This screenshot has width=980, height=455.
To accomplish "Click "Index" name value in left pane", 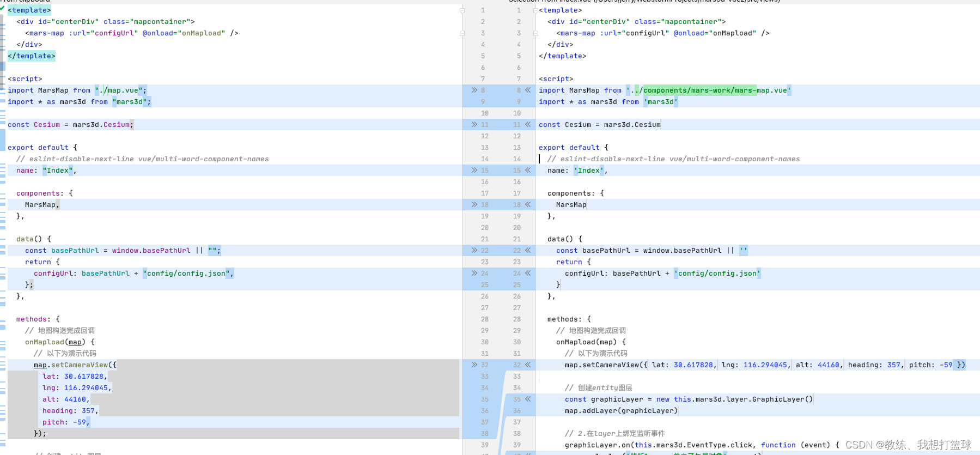I will coord(58,171).
